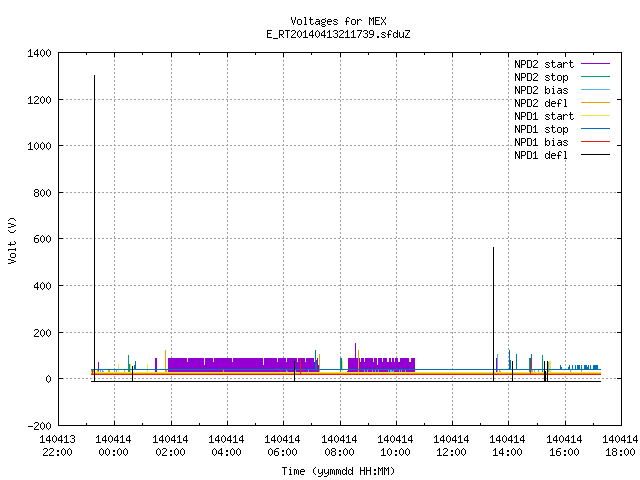Click the 'NPD1 bias' legend label
Image resolution: width=640 pixels, height=480 pixels.
541,142
